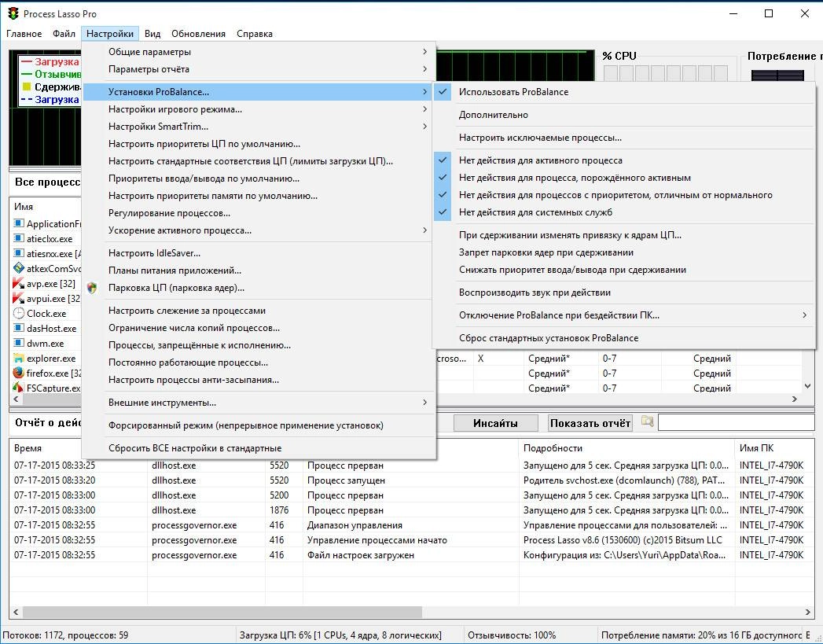Expand 'Ускорение активного процесса' submenu
The width and height of the screenshot is (823, 644).
point(259,230)
